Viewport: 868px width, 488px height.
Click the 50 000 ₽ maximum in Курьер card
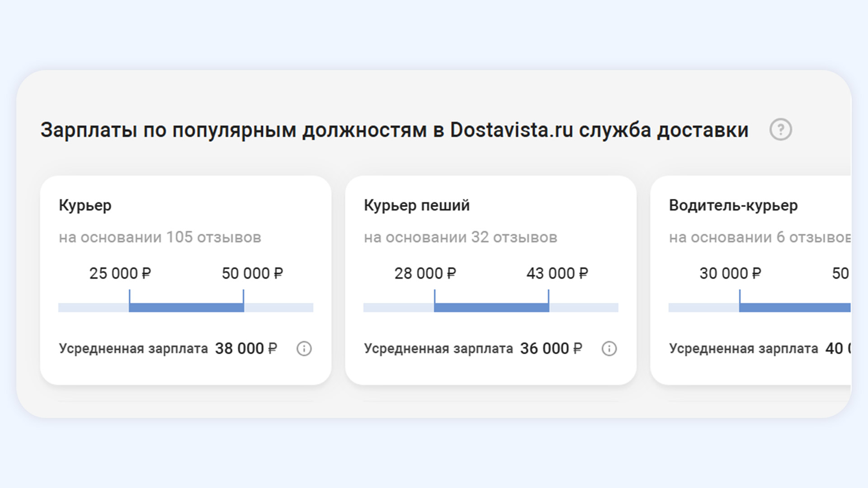(x=252, y=273)
